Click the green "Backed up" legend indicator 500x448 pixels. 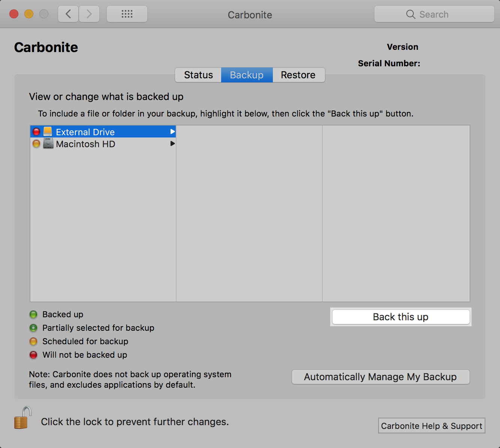(33, 314)
